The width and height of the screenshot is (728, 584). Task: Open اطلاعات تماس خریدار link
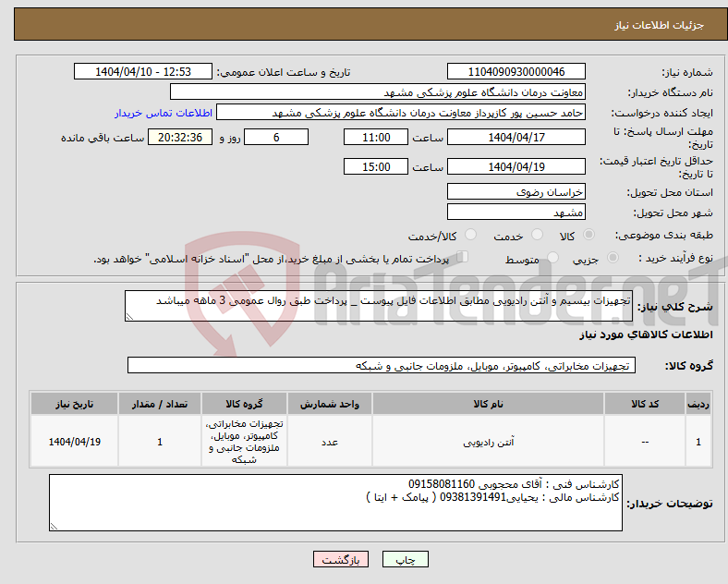pyautogui.click(x=164, y=113)
